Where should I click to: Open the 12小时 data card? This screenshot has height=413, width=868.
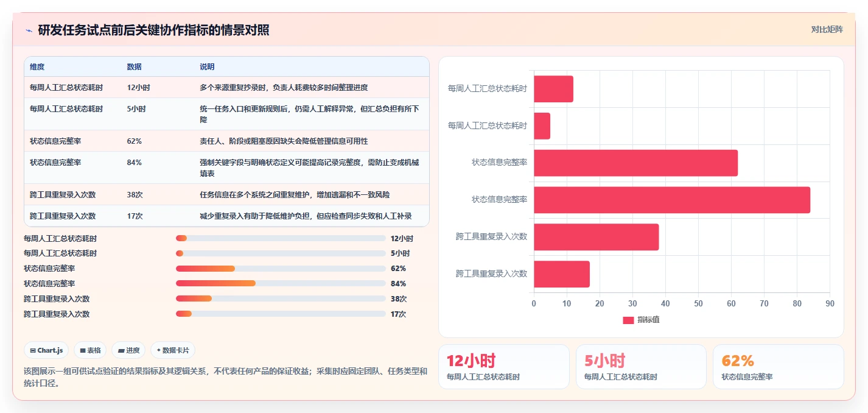point(504,367)
